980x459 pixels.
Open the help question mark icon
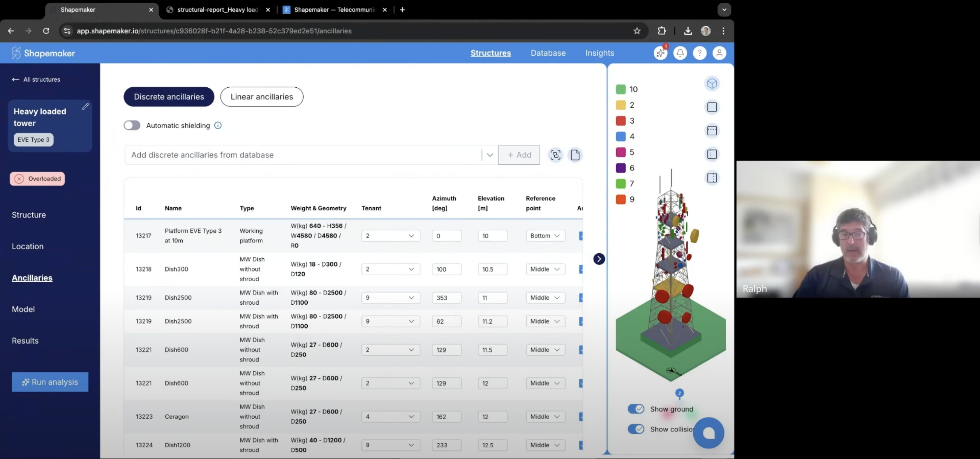(700, 53)
